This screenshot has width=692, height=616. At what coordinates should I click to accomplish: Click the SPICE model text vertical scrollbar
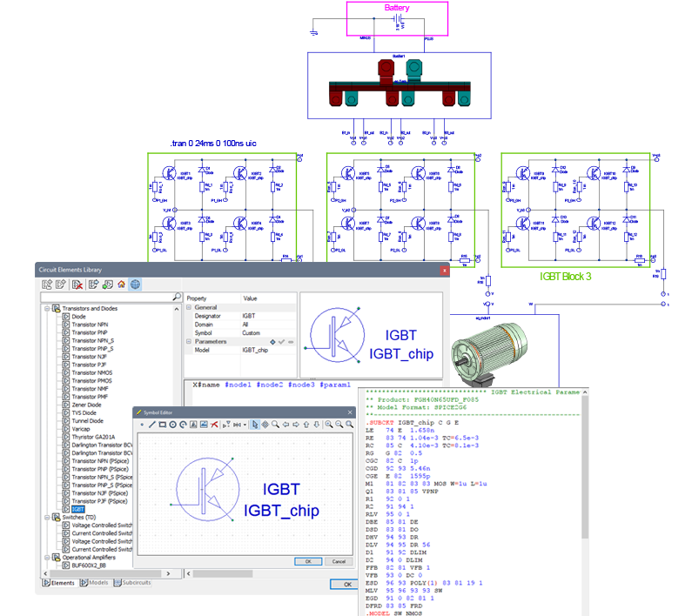point(585,467)
